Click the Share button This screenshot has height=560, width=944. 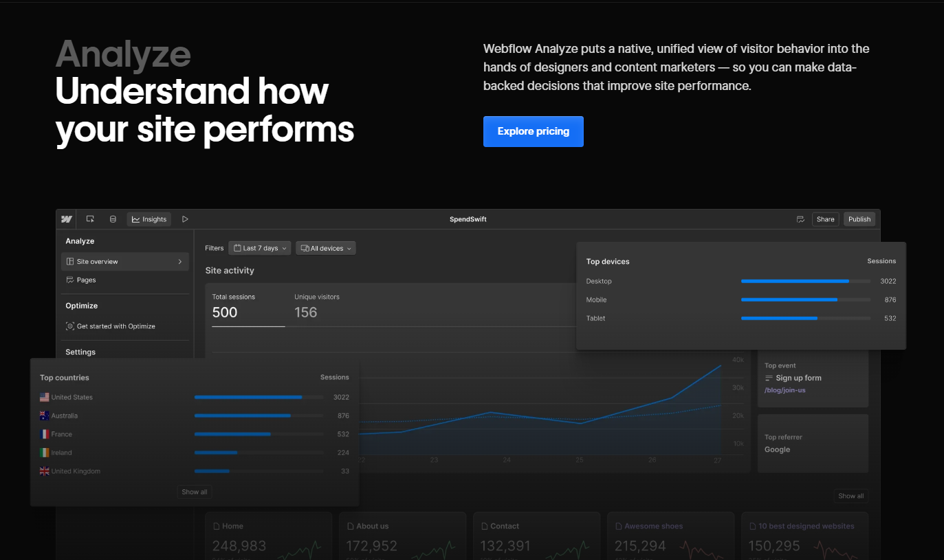826,219
